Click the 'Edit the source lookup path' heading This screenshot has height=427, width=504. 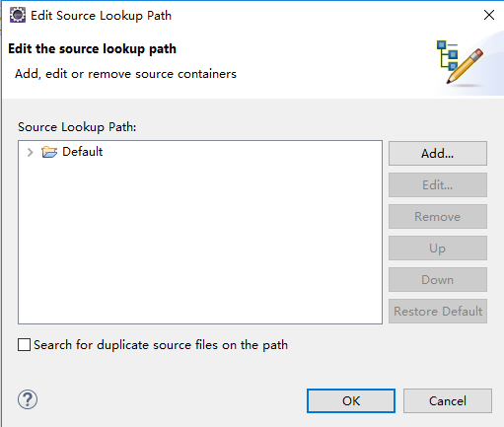(x=92, y=48)
